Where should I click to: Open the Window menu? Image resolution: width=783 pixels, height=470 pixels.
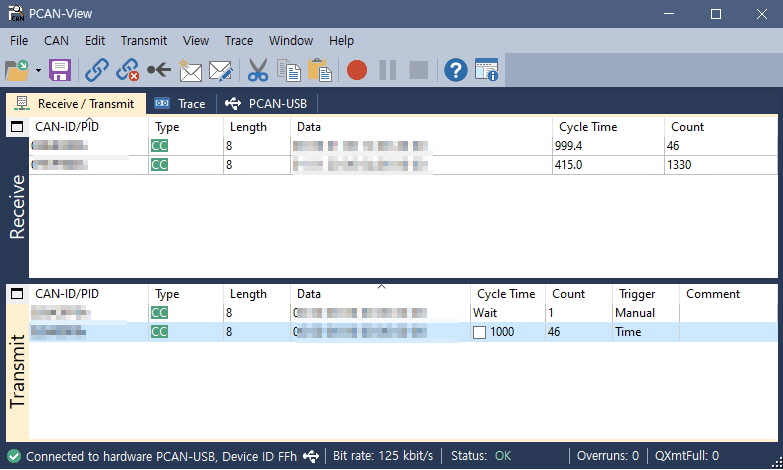(291, 40)
